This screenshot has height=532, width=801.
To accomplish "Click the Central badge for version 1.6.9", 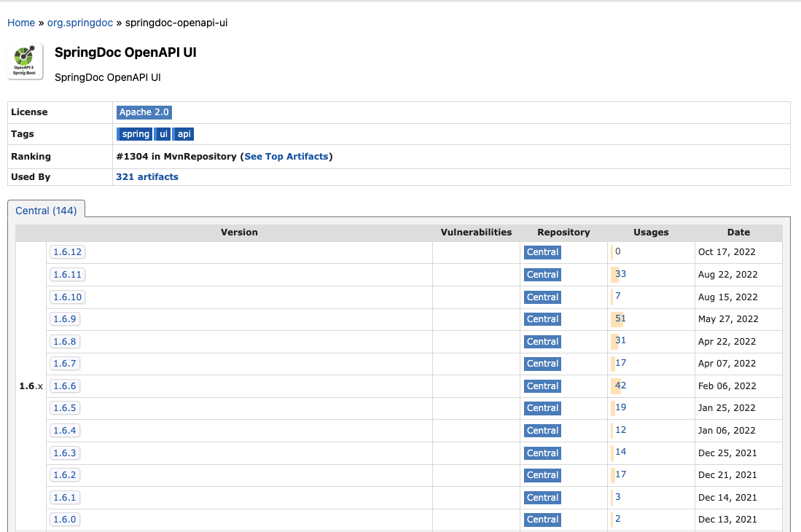I will [x=542, y=319].
